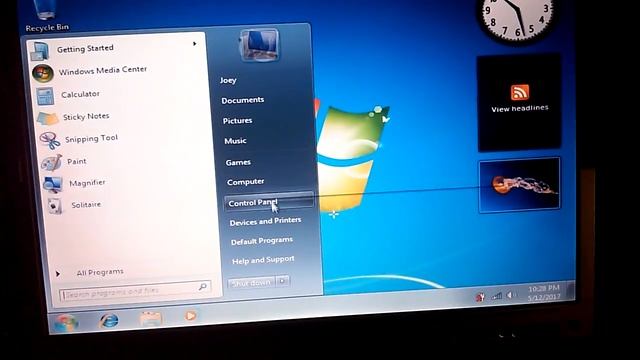Click the Paint text label

click(x=76, y=161)
